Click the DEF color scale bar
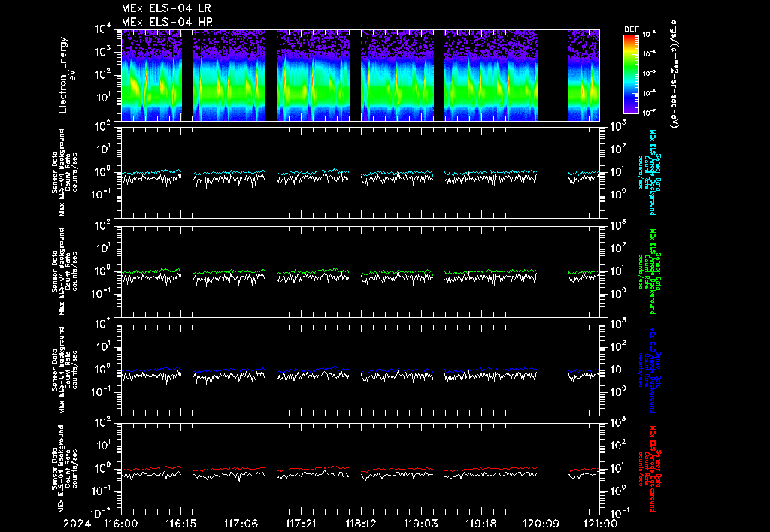Screen dimensions: 770x532 pos(631,74)
